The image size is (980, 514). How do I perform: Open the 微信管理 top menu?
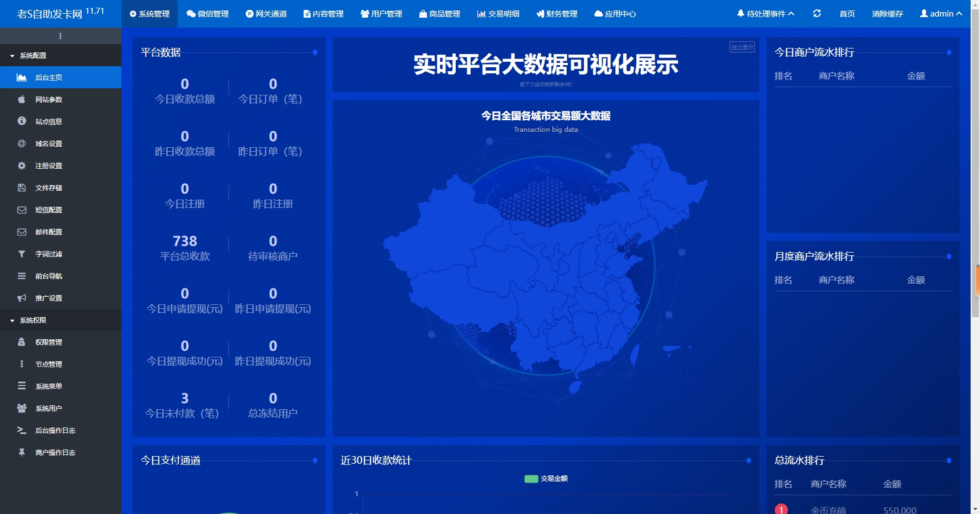207,14
